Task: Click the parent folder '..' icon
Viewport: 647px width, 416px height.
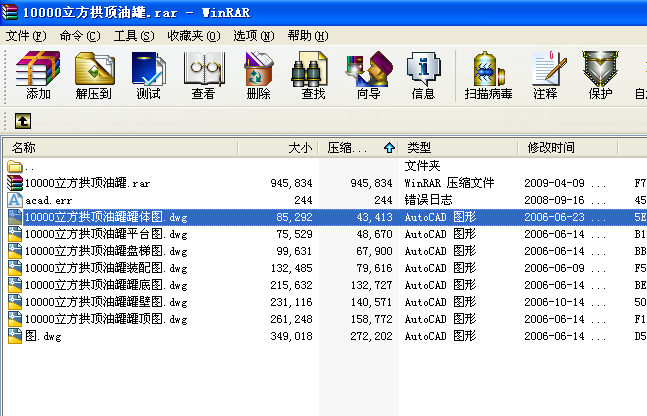Action: (x=14, y=166)
